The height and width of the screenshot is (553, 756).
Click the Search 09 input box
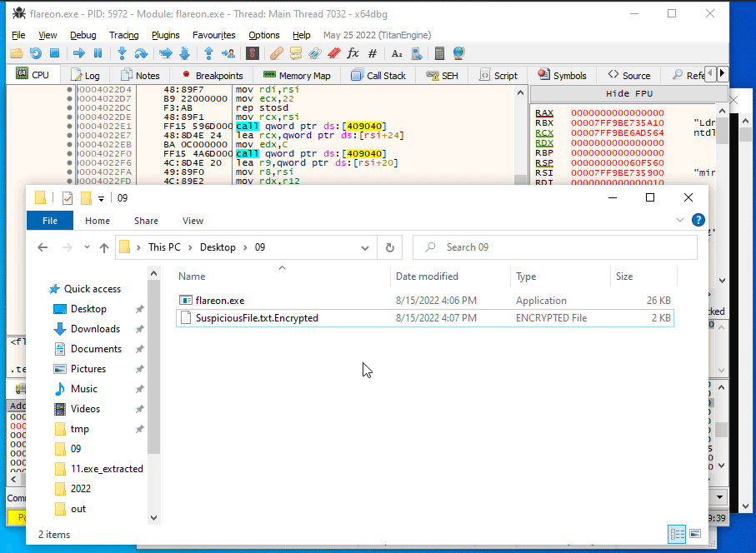coord(555,247)
